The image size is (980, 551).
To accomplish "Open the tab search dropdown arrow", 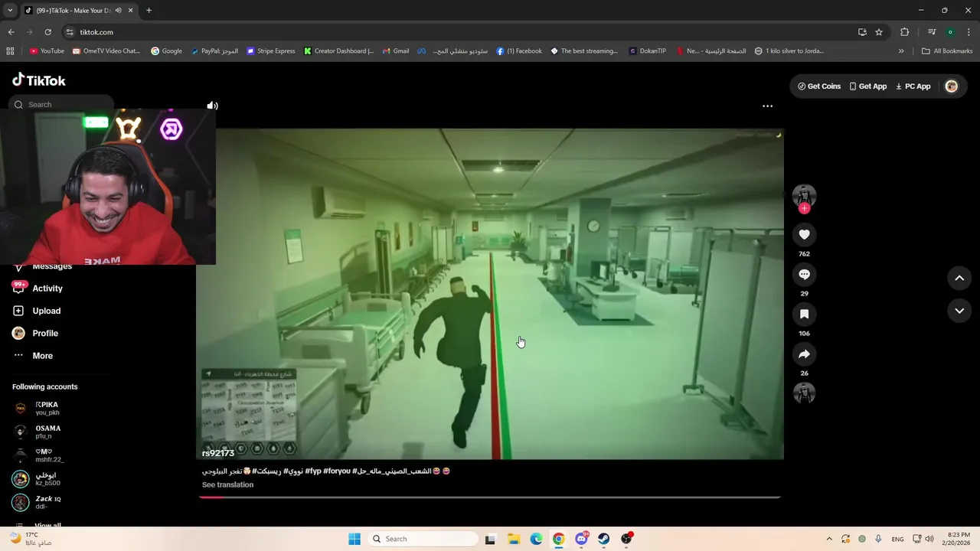I will tap(10, 11).
